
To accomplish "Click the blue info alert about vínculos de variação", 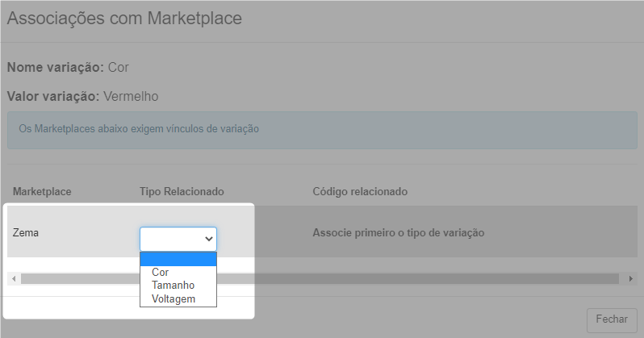I will pos(322,130).
